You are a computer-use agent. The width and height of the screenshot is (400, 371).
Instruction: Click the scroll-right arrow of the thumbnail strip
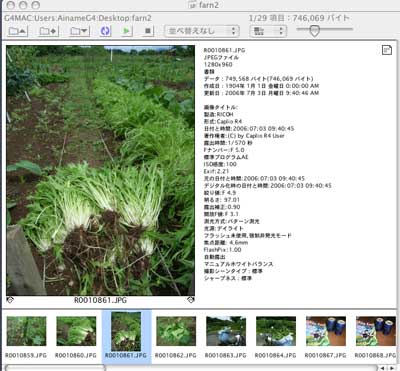(x=392, y=368)
